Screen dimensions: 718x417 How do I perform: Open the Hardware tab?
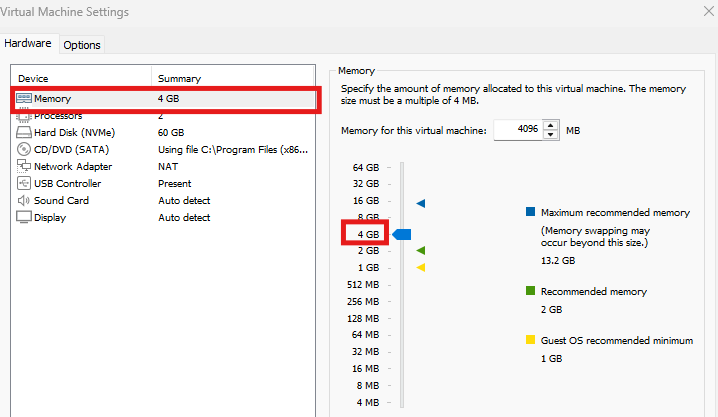coord(28,43)
